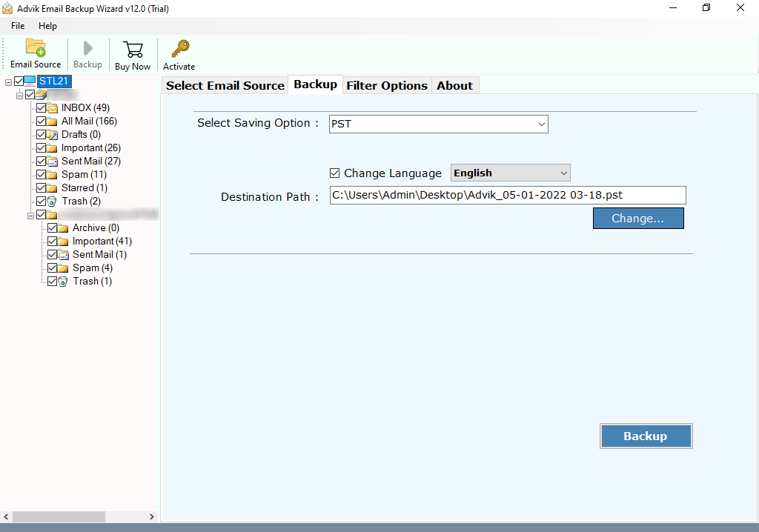Image resolution: width=759 pixels, height=532 pixels.
Task: Click the Archive folder icon
Action: click(x=63, y=227)
